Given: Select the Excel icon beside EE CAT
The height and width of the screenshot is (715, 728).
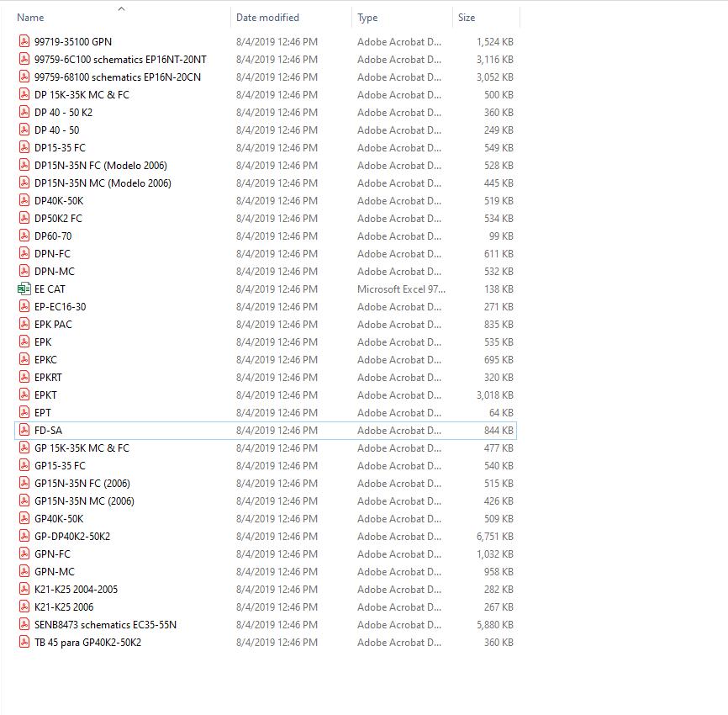Looking at the screenshot, I should tap(24, 289).
